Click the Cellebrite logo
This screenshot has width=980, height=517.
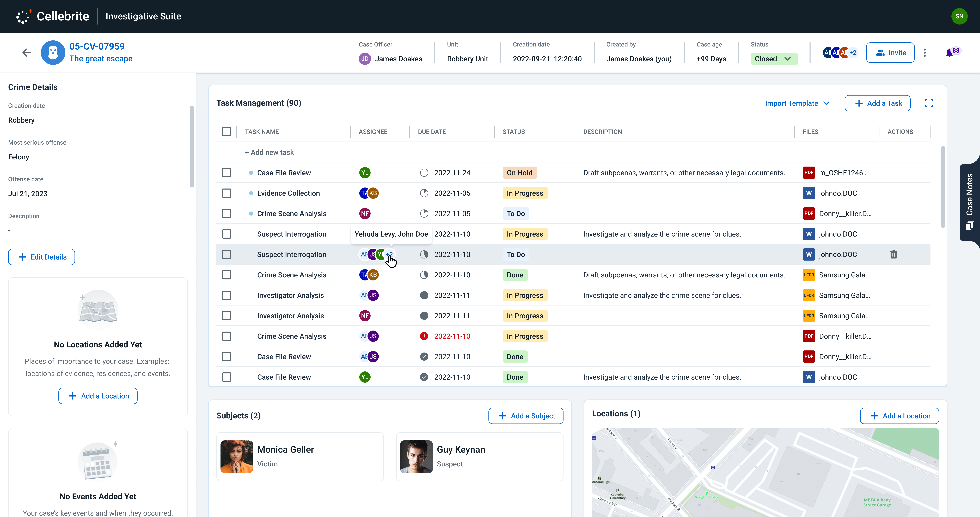(52, 16)
